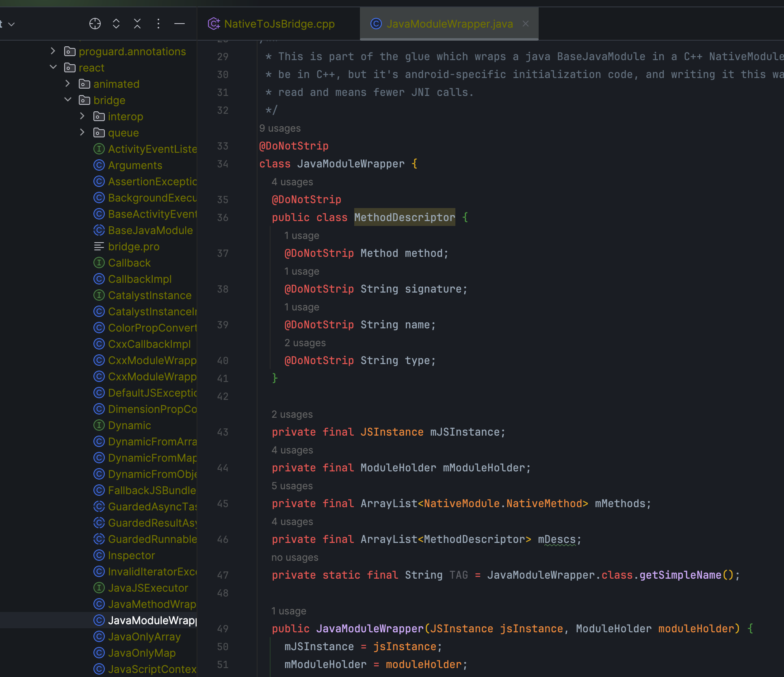This screenshot has height=677, width=784.
Task: Click the bridge.pro text file icon
Action: point(99,247)
